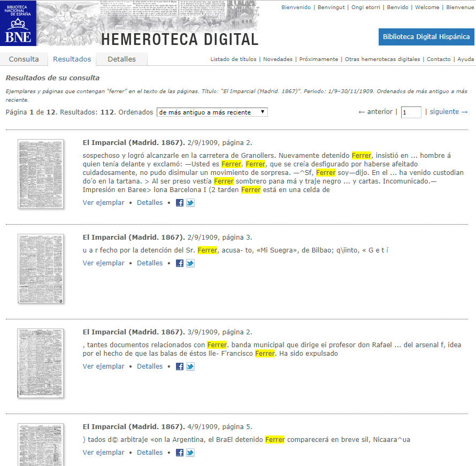Image resolution: width=476 pixels, height=466 pixels.
Task: Share 4/9/1909 página 5 result on Facebook
Action: (179, 453)
